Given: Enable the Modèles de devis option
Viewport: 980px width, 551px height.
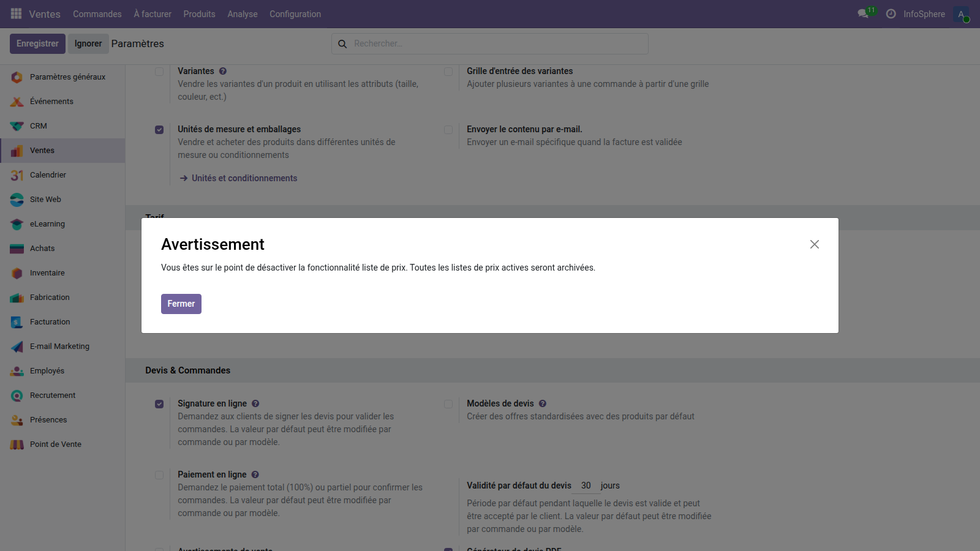Looking at the screenshot, I should pos(448,403).
